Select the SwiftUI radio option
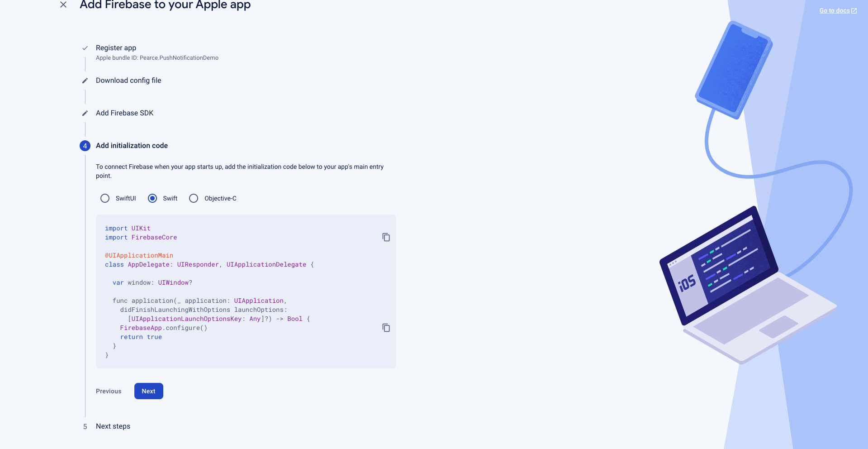This screenshot has width=868, height=449. (105, 198)
